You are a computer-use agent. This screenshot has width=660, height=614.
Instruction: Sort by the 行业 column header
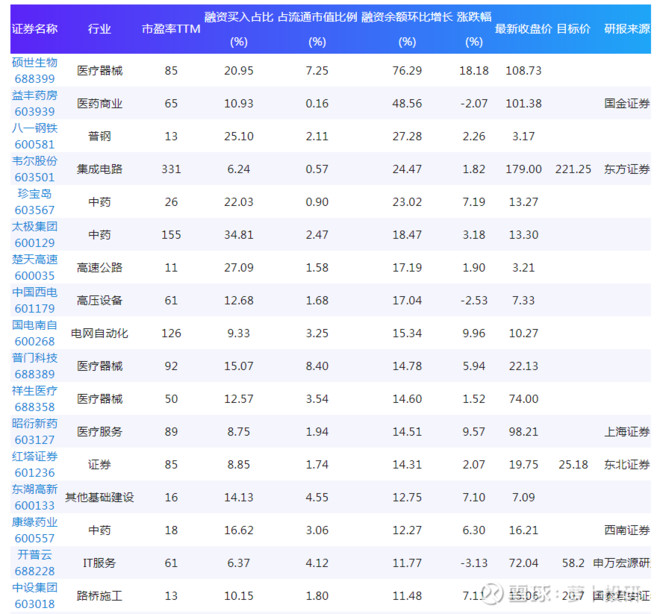[99, 29]
